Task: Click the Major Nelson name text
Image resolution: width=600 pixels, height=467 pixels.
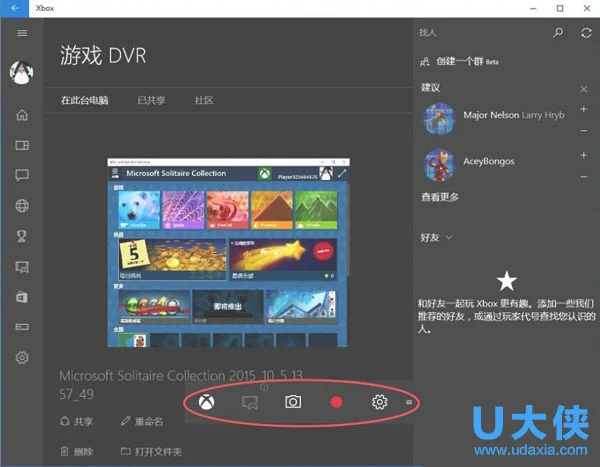Action: (x=491, y=115)
